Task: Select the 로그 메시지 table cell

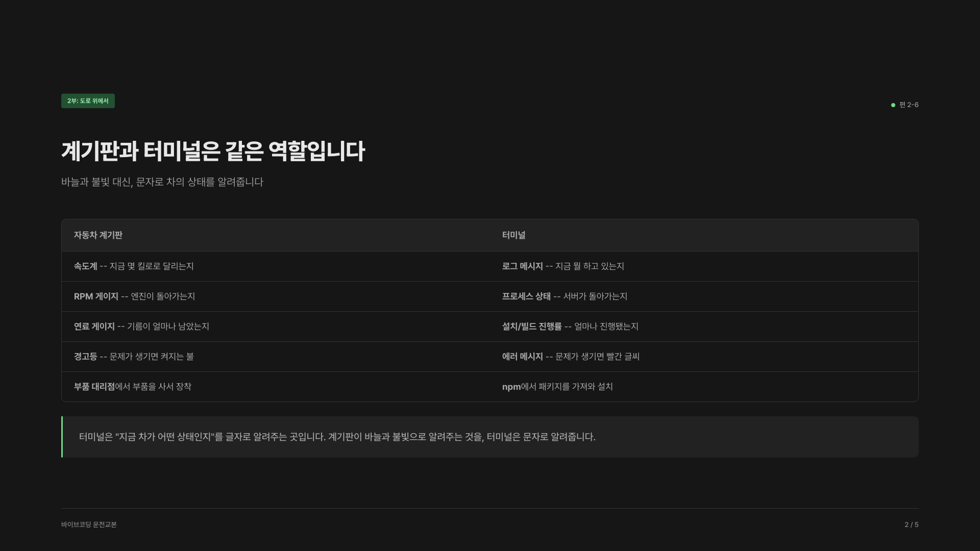Action: (562, 266)
